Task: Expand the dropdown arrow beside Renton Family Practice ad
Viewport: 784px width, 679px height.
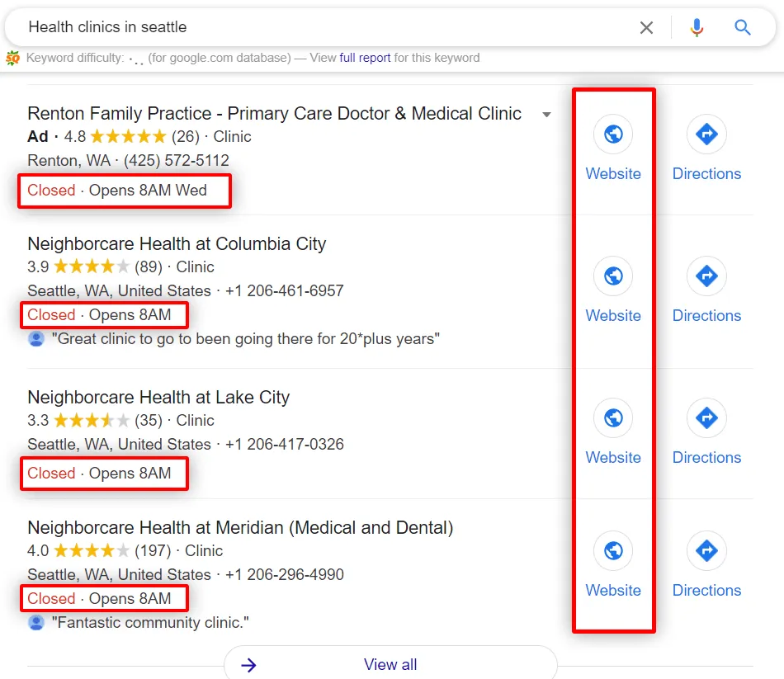Action: 546,115
